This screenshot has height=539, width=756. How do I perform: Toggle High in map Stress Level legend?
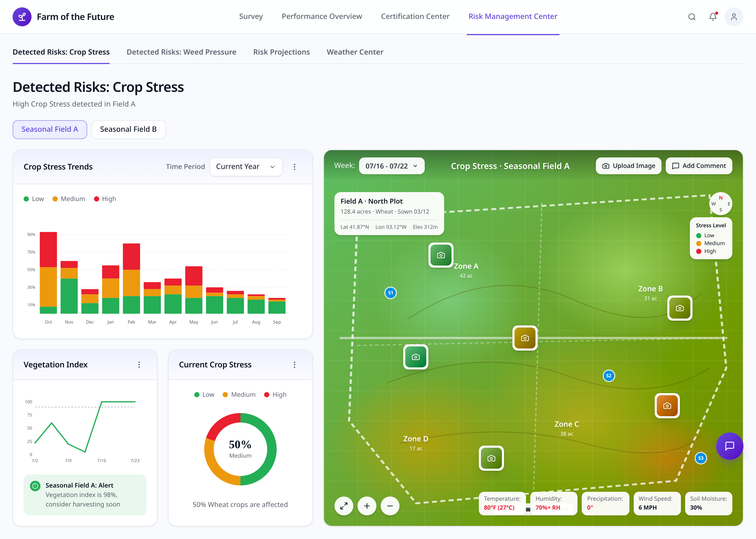[x=706, y=251]
